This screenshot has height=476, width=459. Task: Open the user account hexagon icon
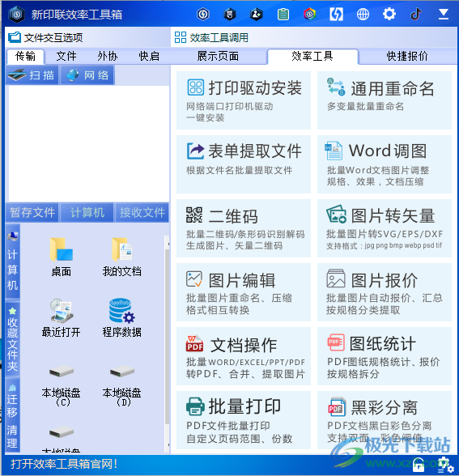(x=256, y=14)
